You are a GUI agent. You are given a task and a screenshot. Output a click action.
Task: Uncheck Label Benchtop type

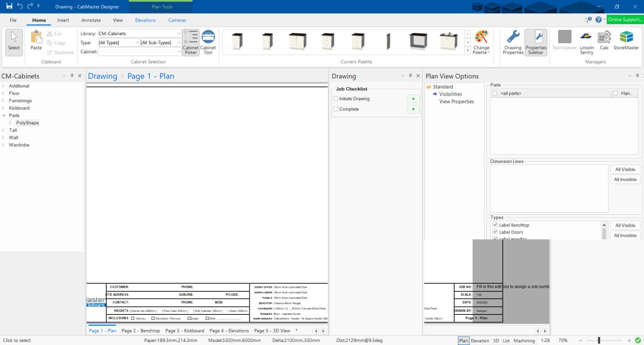tap(496, 225)
